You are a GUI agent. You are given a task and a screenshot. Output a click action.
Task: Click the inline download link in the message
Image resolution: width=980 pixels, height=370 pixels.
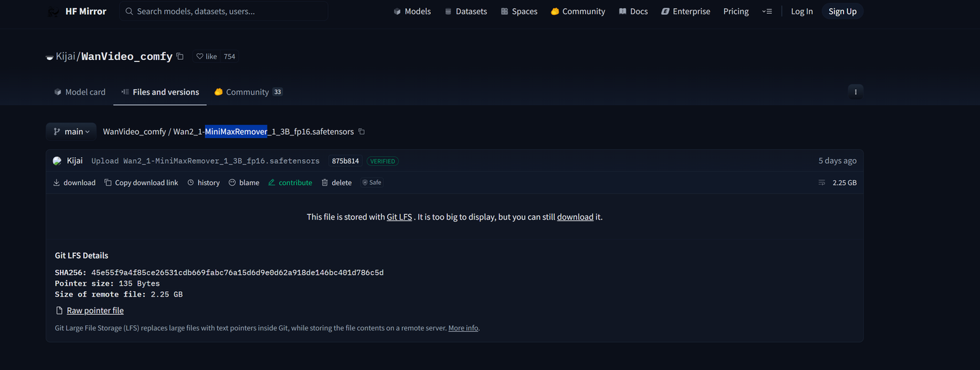point(575,217)
